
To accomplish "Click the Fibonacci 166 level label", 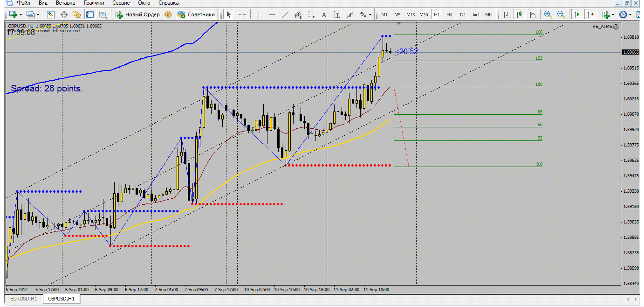I will [x=539, y=32].
